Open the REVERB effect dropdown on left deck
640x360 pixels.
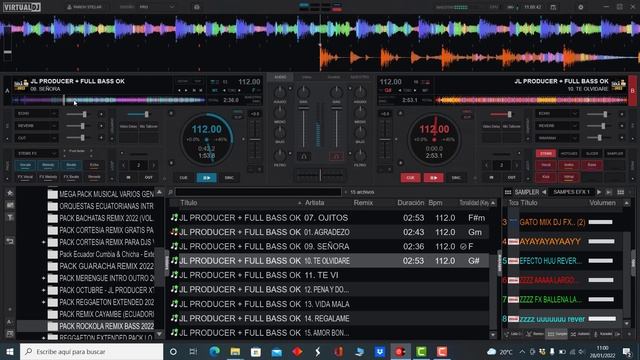[x=36, y=126]
